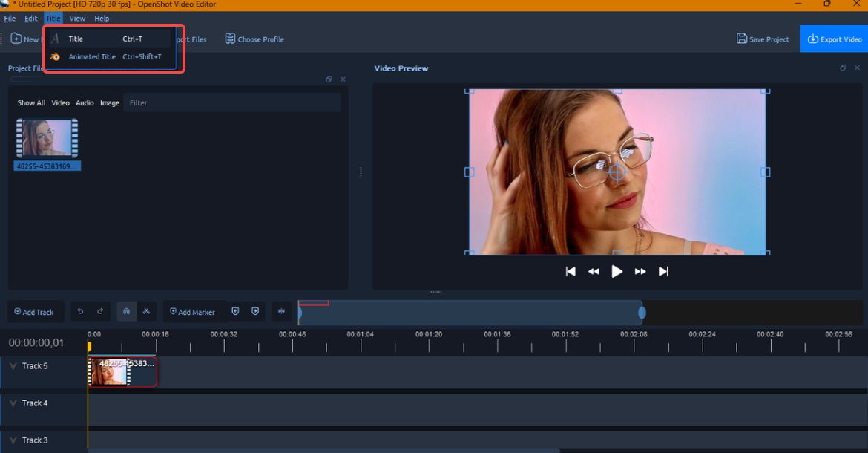Filter project files by Audio

coord(85,103)
